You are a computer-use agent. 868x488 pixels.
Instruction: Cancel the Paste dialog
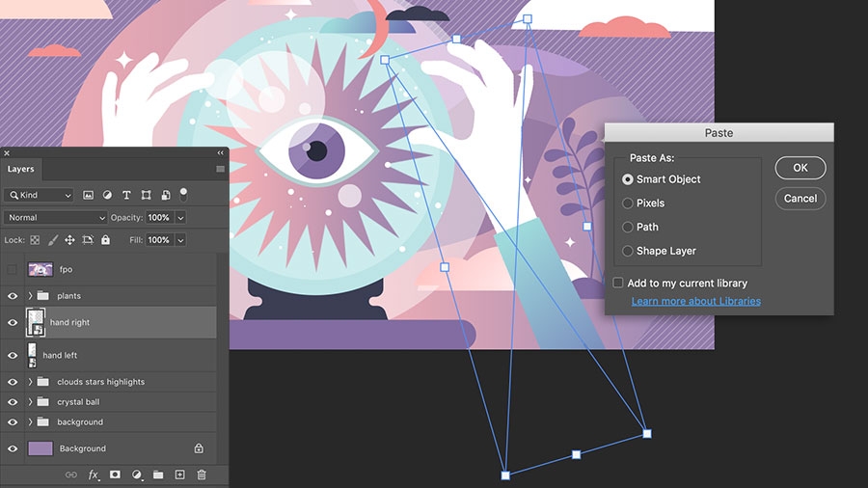[800, 198]
